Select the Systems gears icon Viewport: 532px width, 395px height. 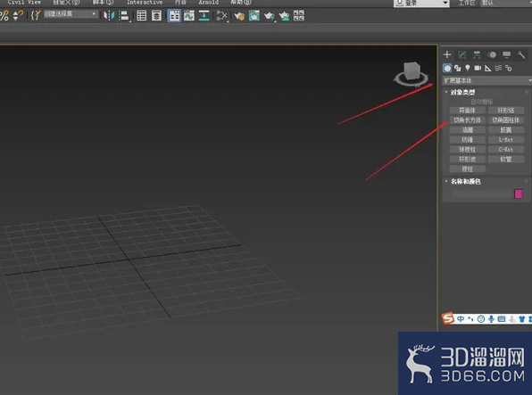[x=508, y=68]
